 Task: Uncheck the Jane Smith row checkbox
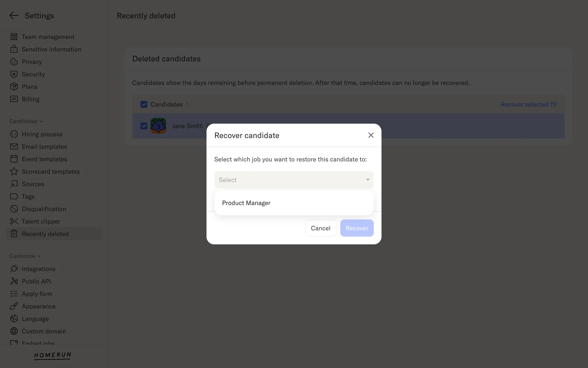(144, 126)
